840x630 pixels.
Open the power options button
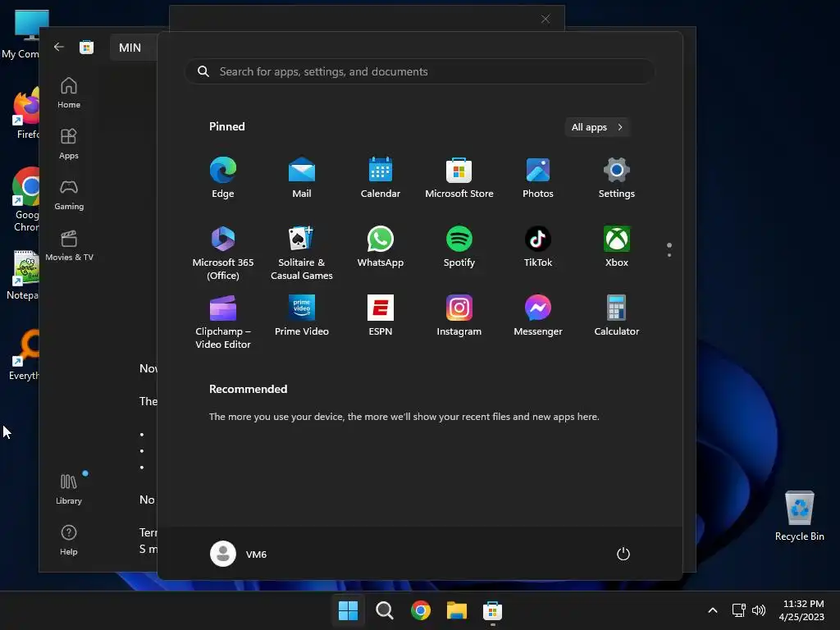point(623,554)
